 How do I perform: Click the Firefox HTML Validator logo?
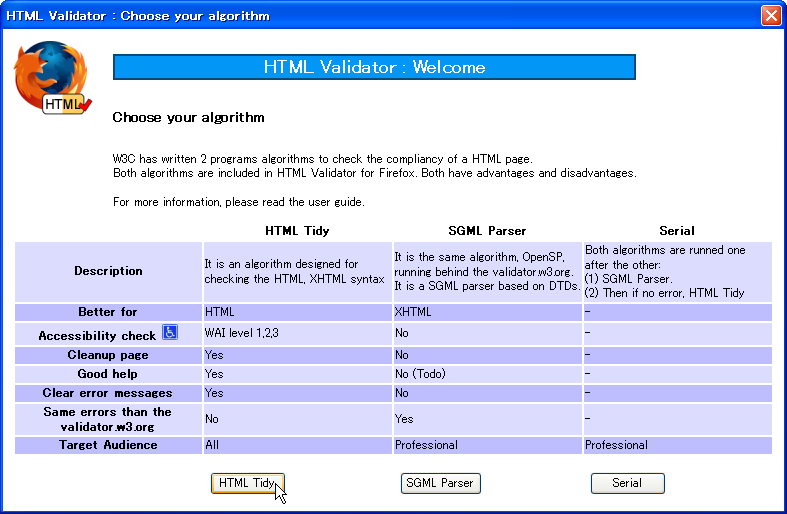point(52,78)
